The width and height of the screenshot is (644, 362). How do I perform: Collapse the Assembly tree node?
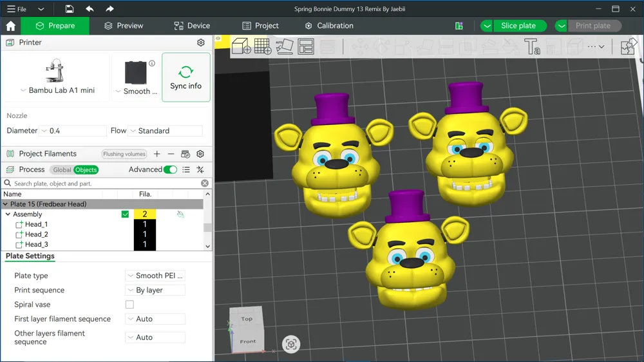click(8, 214)
